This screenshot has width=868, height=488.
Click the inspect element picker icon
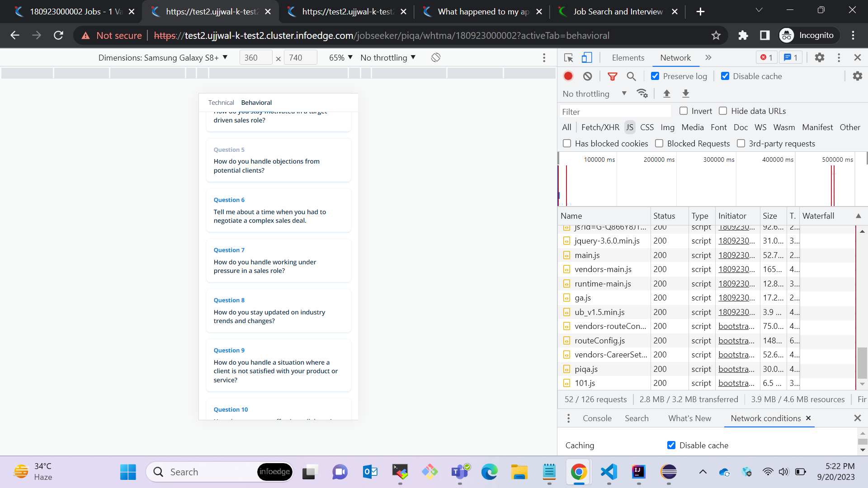(568, 57)
